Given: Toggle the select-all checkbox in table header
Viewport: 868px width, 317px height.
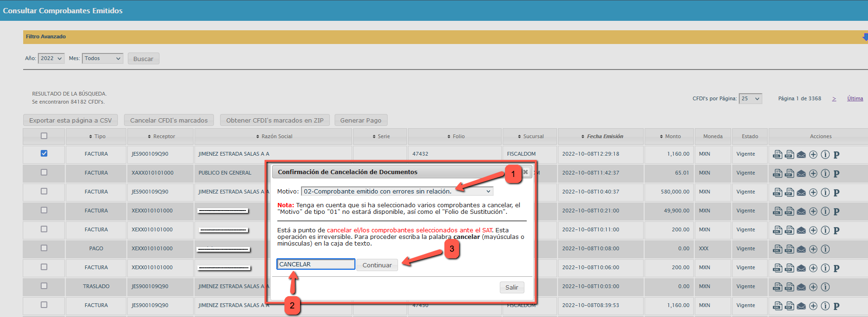Looking at the screenshot, I should point(44,136).
